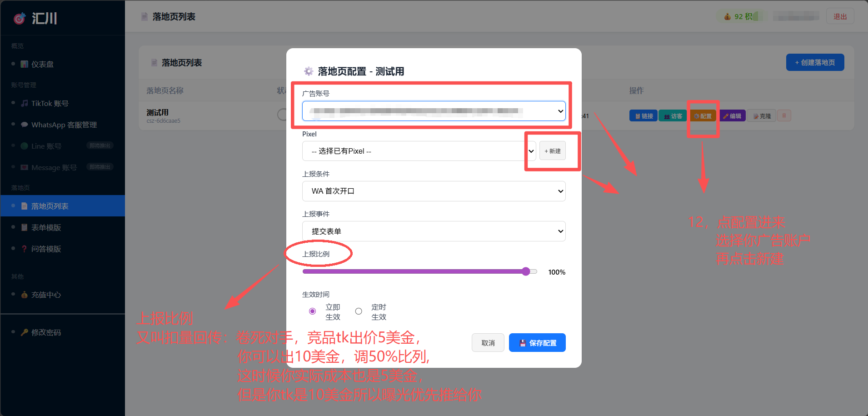Viewport: 868px width, 416px height.
Task: Click the 保存配置 save button
Action: [537, 343]
